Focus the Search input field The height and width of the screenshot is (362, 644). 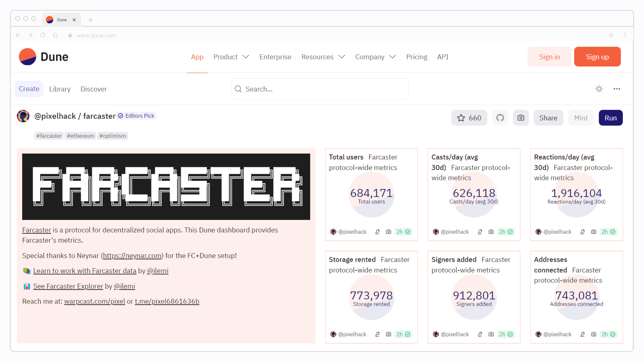pyautogui.click(x=320, y=89)
